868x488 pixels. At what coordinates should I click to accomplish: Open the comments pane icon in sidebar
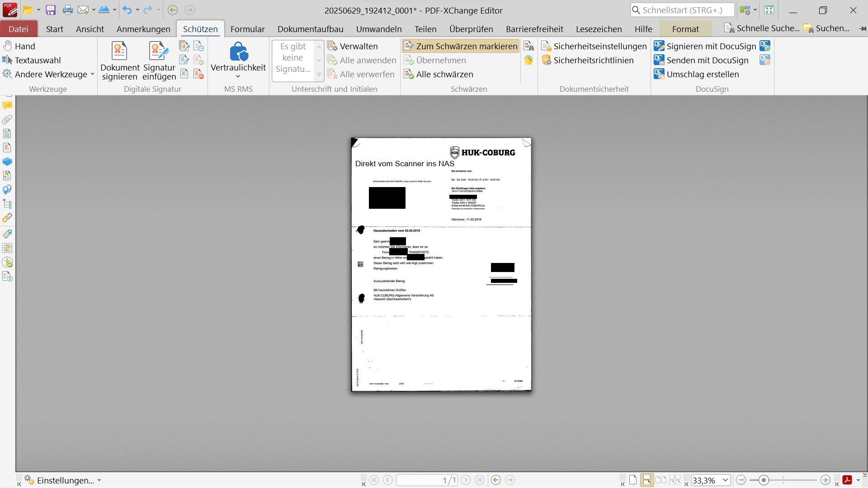tap(7, 106)
